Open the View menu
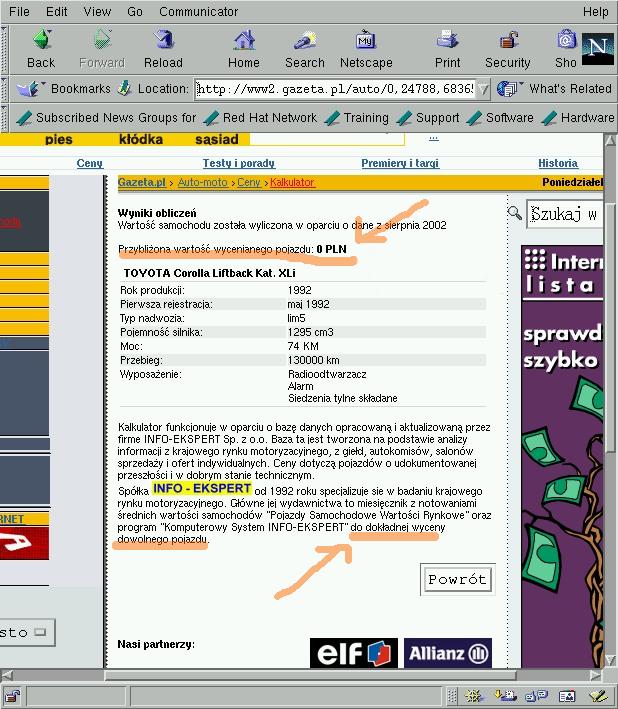The height and width of the screenshot is (709, 618). (97, 11)
